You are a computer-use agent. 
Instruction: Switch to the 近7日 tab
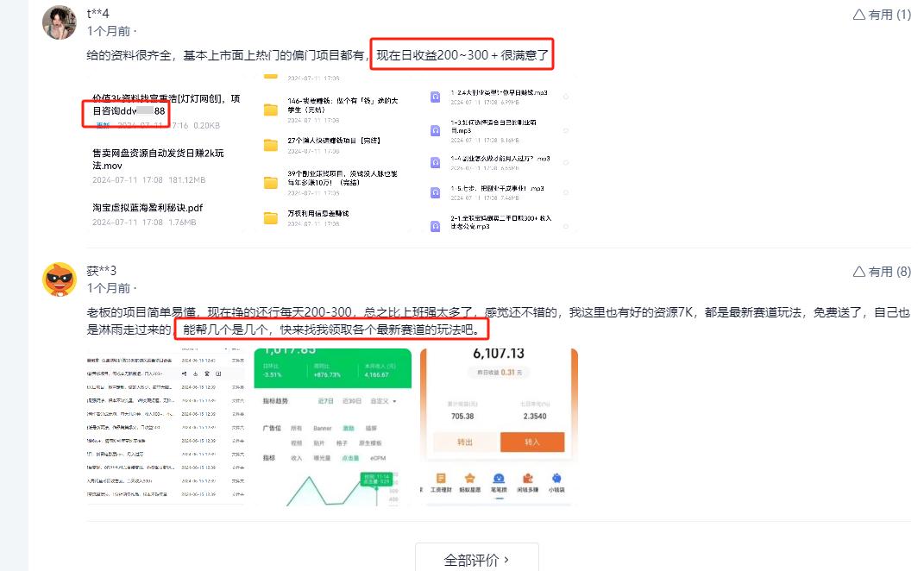[x=326, y=401]
